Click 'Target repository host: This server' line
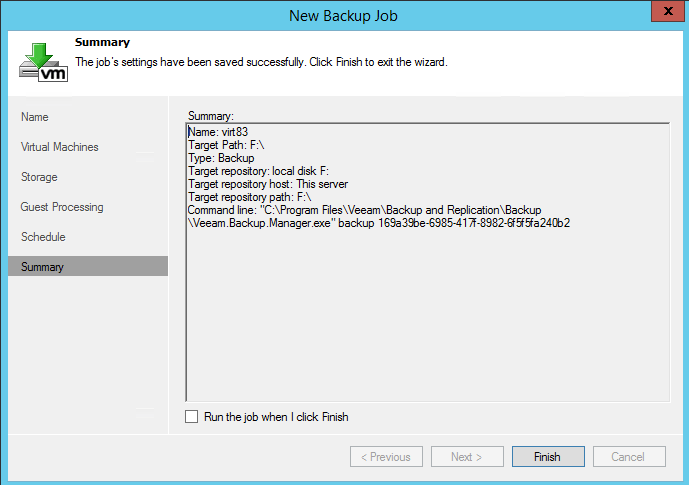Screen dimensions: 689x485 click(268, 184)
